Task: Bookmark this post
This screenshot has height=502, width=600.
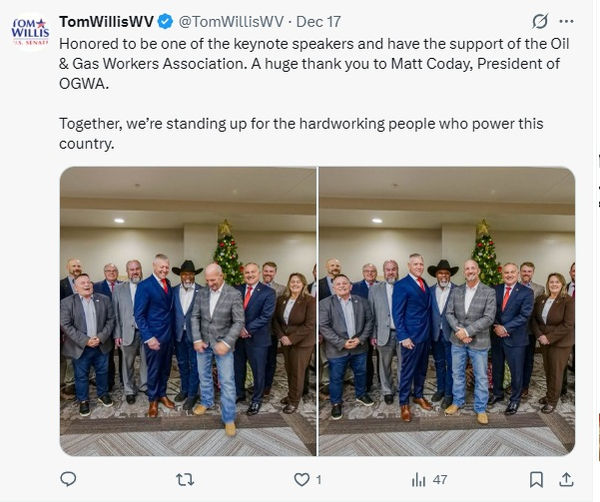Action: [536, 479]
